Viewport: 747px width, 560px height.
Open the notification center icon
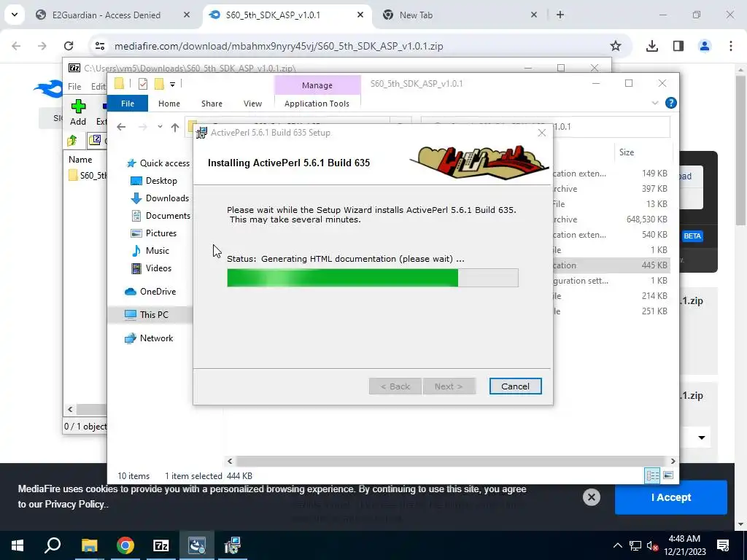coord(723,545)
